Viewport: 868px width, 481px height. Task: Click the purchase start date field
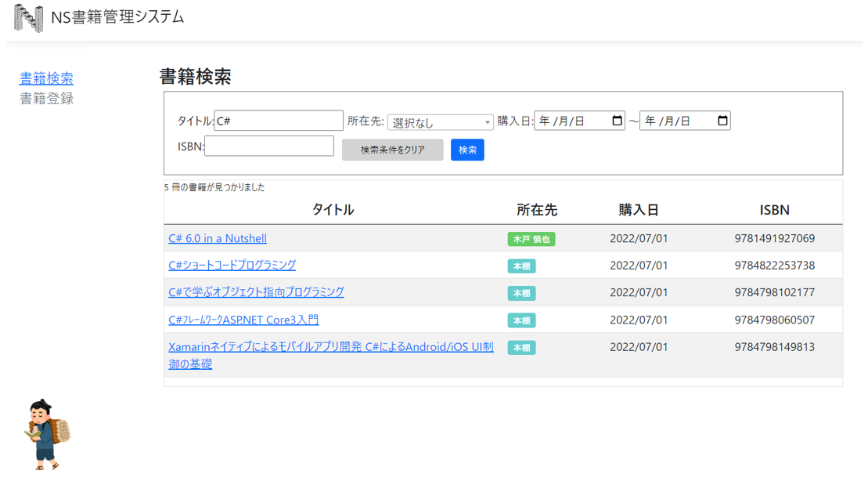[579, 121]
